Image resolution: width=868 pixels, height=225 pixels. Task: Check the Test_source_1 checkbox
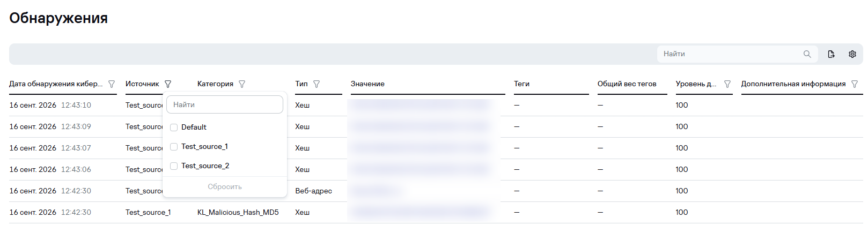pyautogui.click(x=174, y=147)
